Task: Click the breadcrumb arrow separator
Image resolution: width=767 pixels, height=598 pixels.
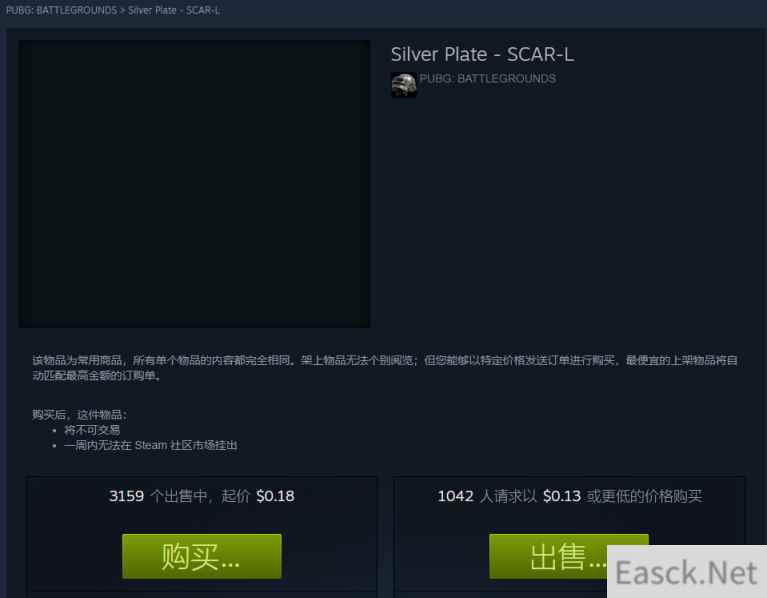Action: tap(123, 10)
